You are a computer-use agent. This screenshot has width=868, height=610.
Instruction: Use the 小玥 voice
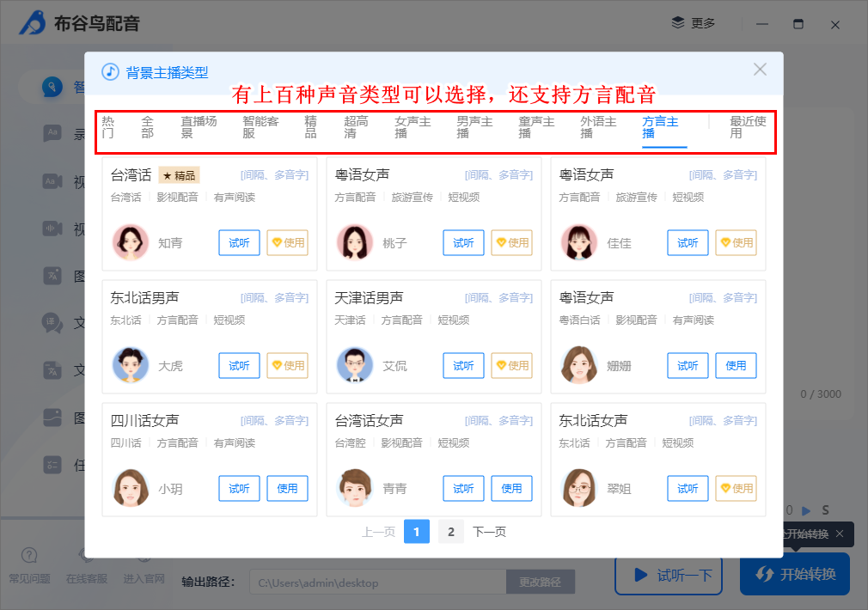(x=287, y=489)
